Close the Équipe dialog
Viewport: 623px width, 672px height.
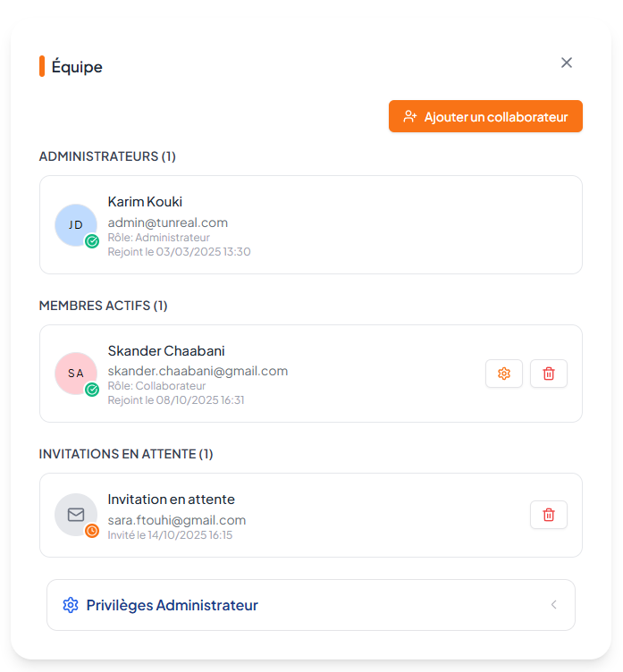click(566, 63)
